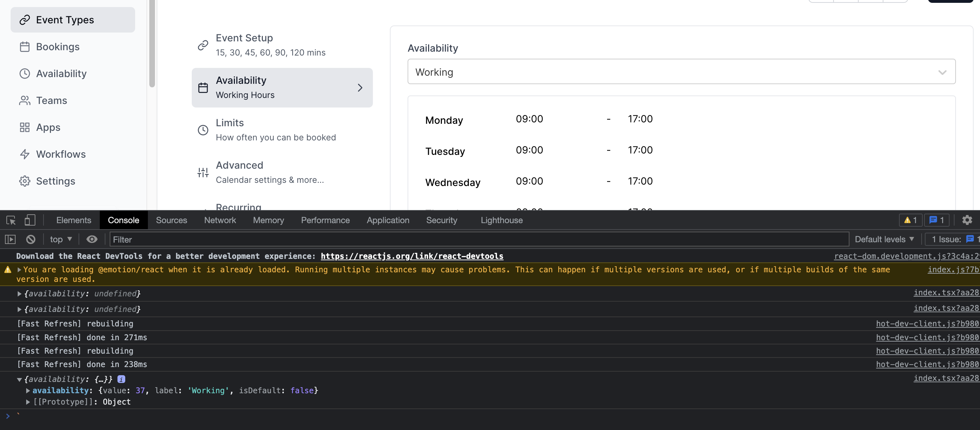Toggle the device toolbar in DevTools
Image resolution: width=980 pixels, height=430 pixels.
(x=30, y=220)
